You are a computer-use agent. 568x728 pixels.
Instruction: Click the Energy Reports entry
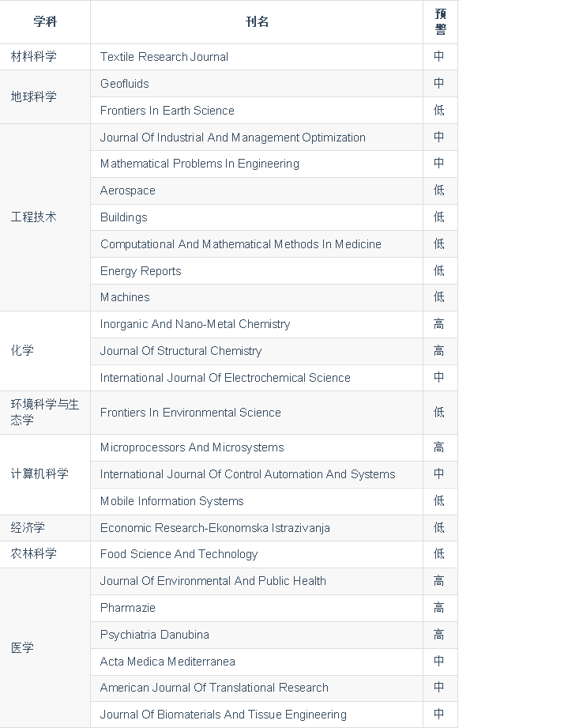tap(141, 271)
